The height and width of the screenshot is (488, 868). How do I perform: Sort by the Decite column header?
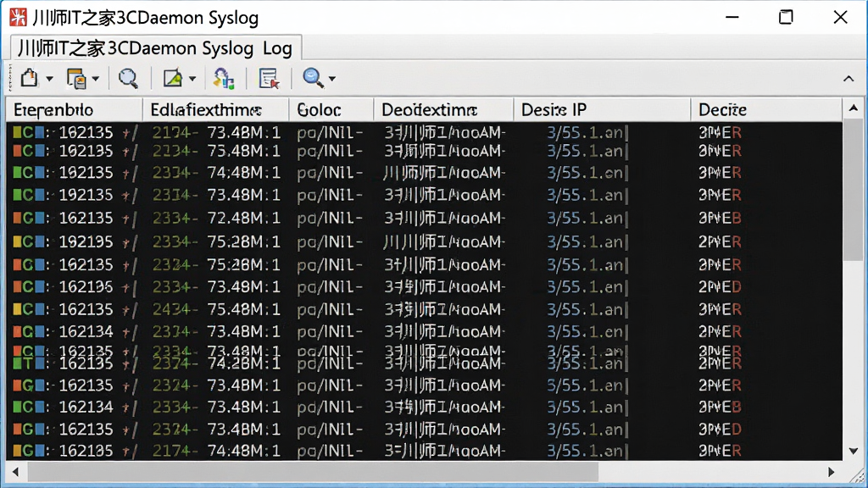coord(766,109)
